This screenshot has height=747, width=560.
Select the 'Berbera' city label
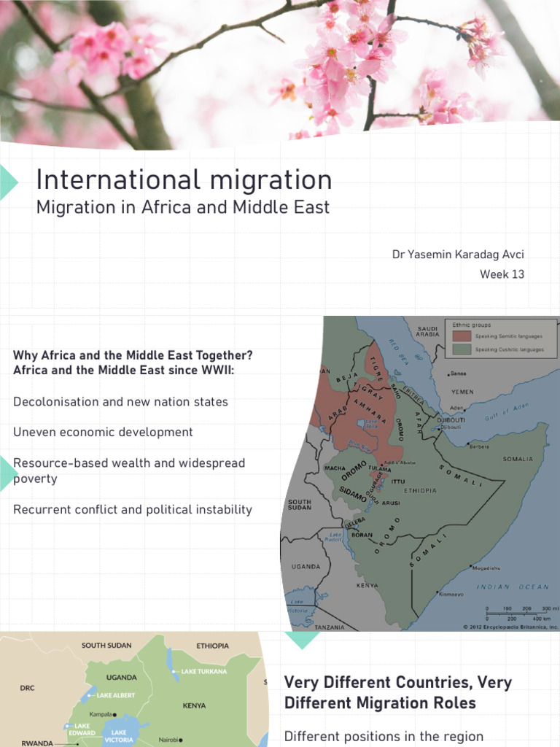[478, 446]
